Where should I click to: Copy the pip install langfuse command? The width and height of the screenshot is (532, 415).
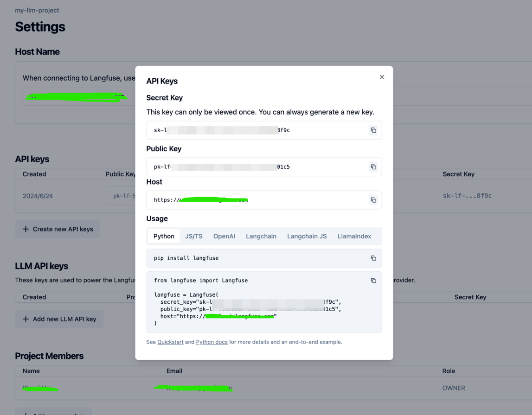coord(373,258)
